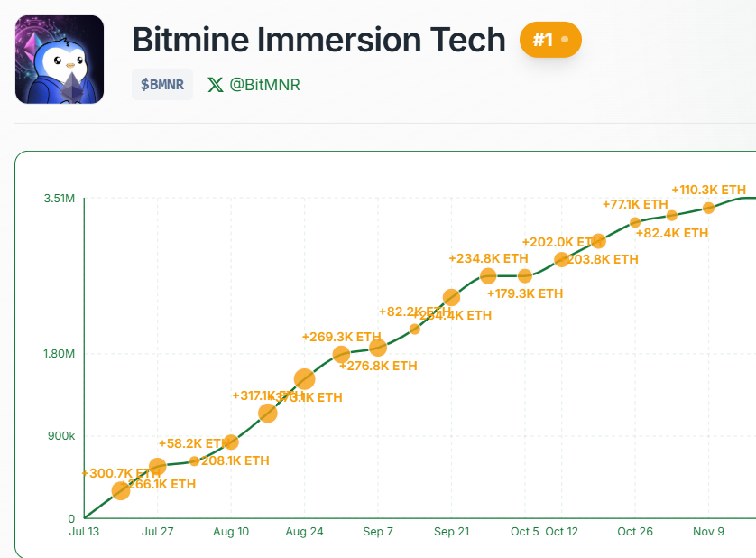Open the @BitMNR profile link

tap(264, 85)
